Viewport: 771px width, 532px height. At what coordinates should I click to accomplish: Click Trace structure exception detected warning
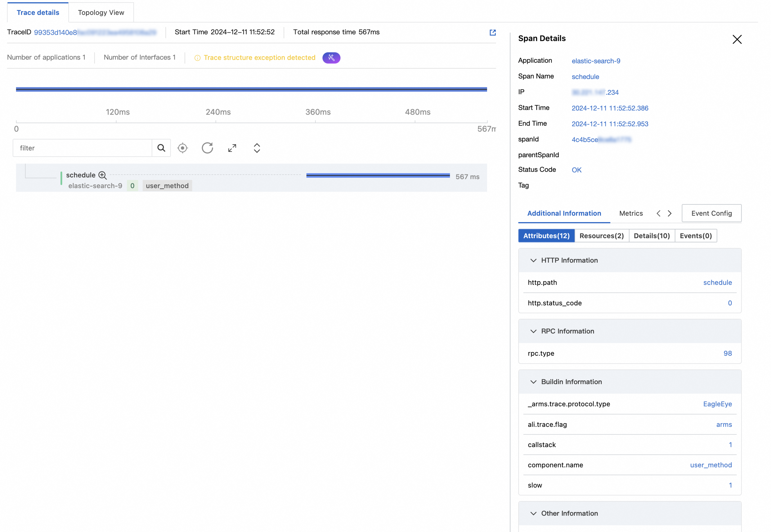tap(259, 58)
